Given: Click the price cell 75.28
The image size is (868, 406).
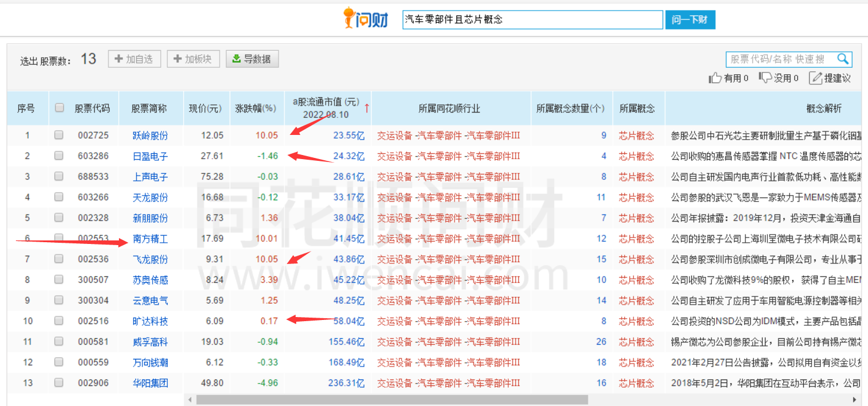Looking at the screenshot, I should click(213, 177).
